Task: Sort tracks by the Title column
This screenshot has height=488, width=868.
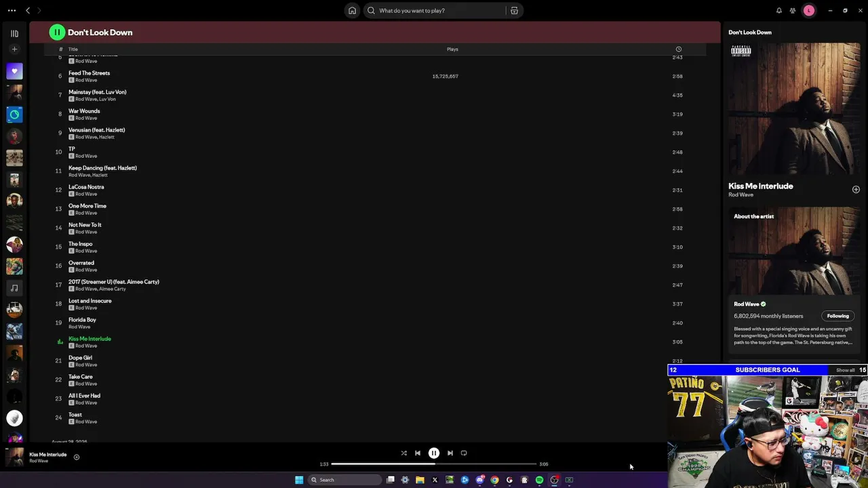Action: [73, 49]
